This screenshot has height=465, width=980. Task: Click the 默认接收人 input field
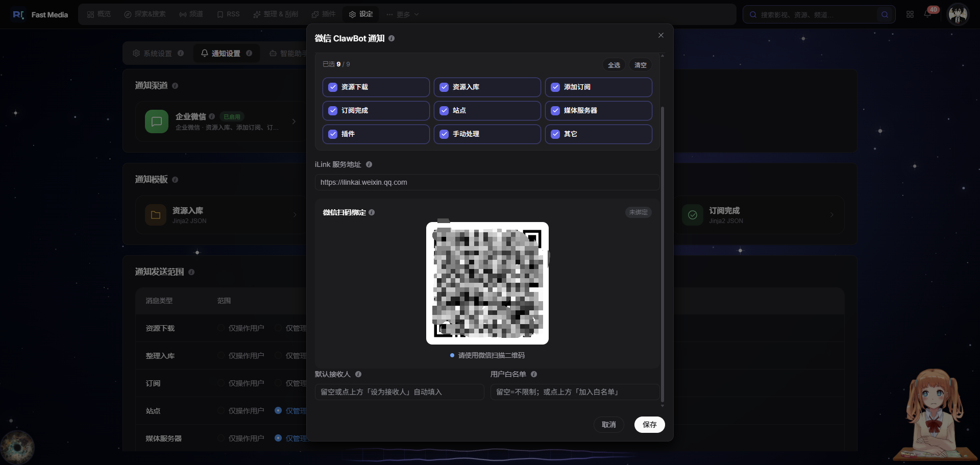click(x=399, y=392)
